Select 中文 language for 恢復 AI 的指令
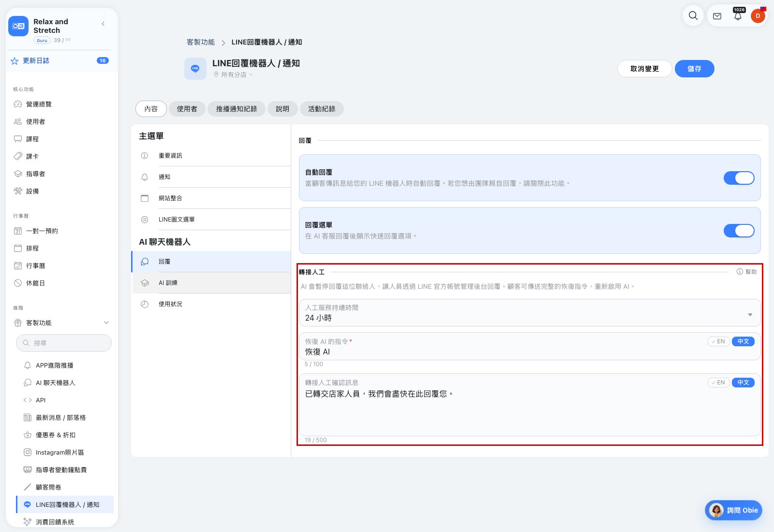This screenshot has height=532, width=774. pos(743,341)
